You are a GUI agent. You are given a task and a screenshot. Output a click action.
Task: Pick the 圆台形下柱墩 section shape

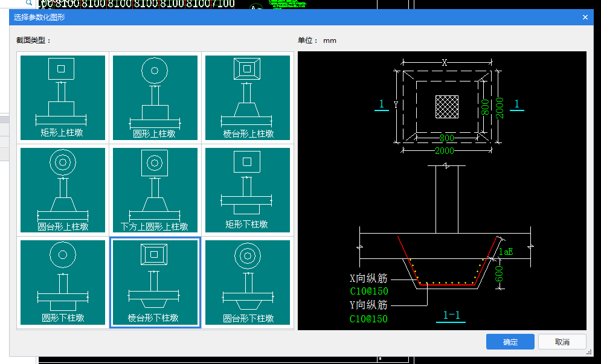pyautogui.click(x=248, y=283)
